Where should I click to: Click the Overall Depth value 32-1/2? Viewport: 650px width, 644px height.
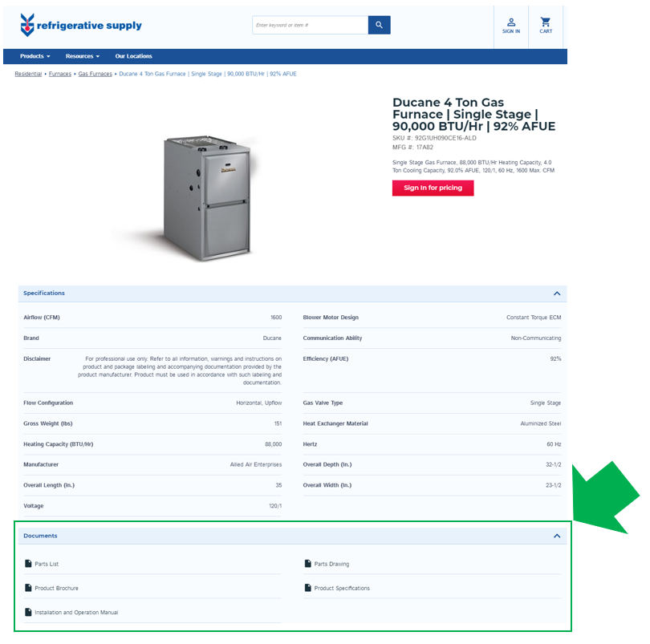click(x=554, y=464)
